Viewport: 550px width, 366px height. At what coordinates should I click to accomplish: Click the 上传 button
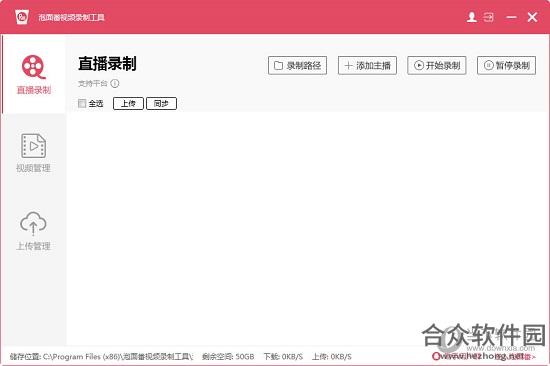point(128,104)
